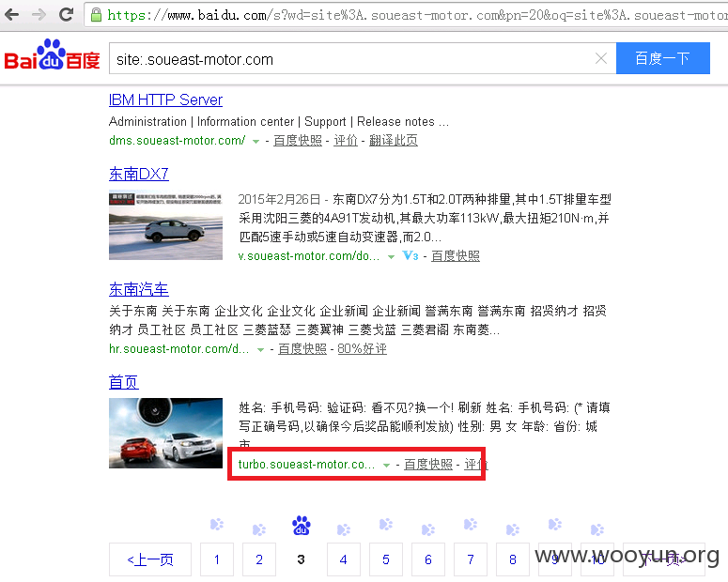
Task: Click the faded paw icon above page 4
Action: (x=344, y=529)
